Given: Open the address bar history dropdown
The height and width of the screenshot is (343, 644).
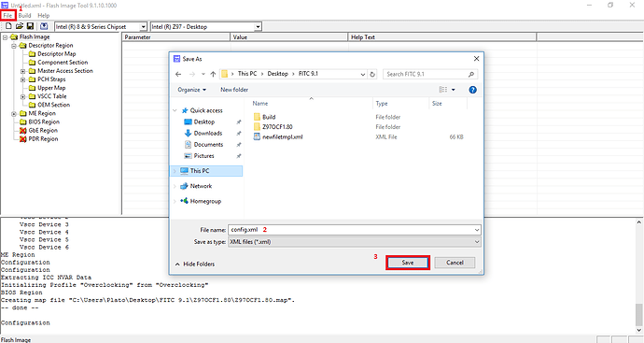Looking at the screenshot, I should (x=363, y=75).
